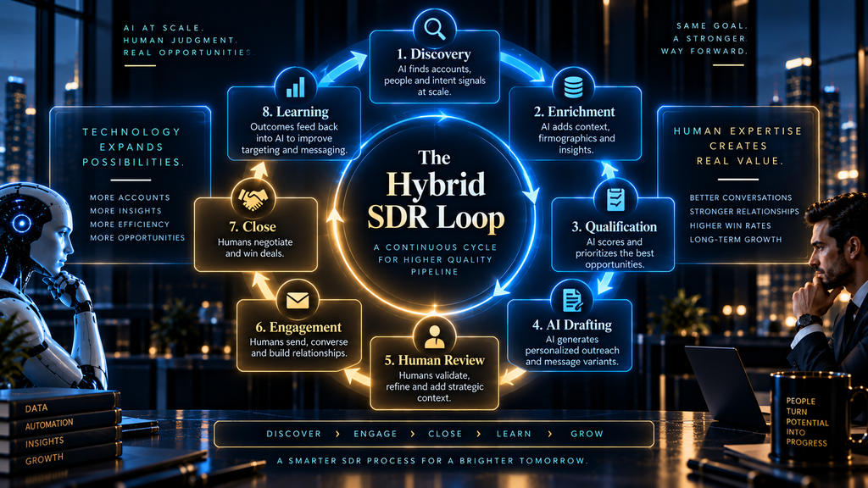Click the document pen AI Drafting icon
The height and width of the screenshot is (488, 868).
coord(572,300)
